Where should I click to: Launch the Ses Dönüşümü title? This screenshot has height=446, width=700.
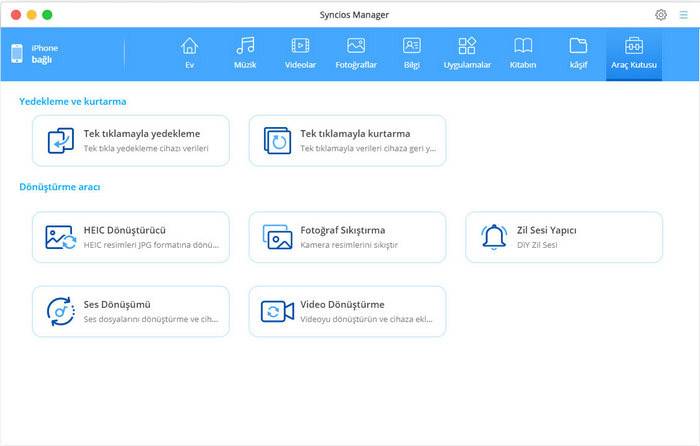[x=117, y=304]
